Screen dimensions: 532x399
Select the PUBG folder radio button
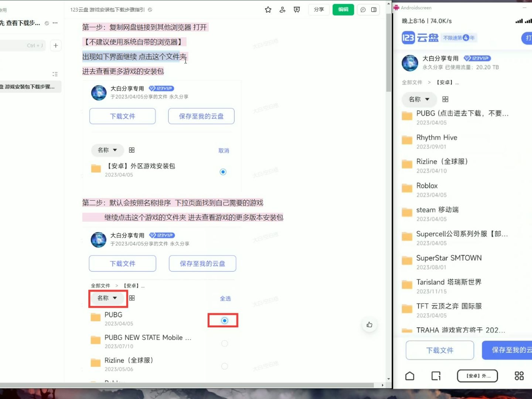click(224, 321)
